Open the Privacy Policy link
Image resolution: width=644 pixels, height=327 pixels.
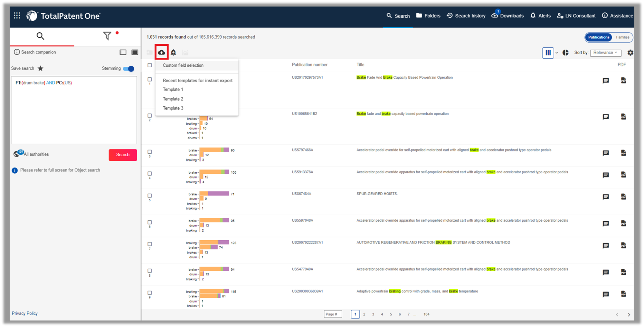coord(25,313)
